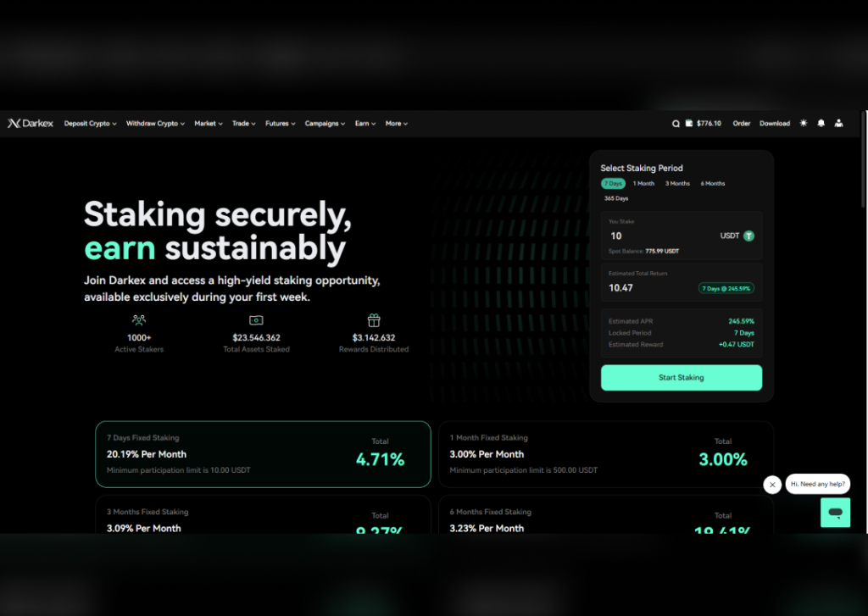Image resolution: width=868 pixels, height=616 pixels.
Task: Click the Start Staking button
Action: click(682, 377)
